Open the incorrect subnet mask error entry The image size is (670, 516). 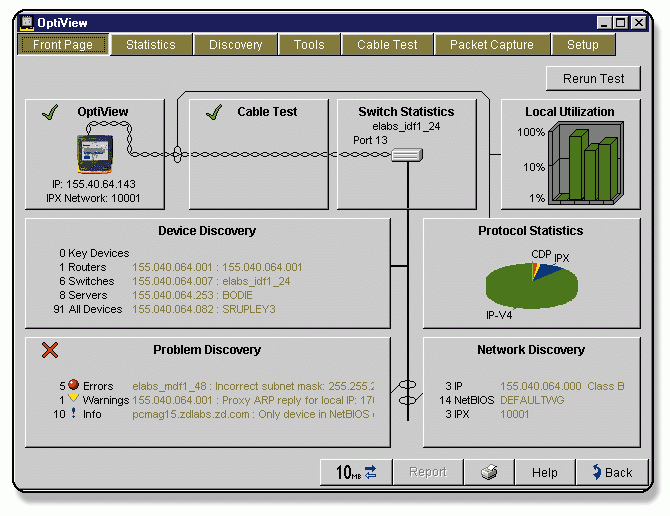click(x=253, y=386)
